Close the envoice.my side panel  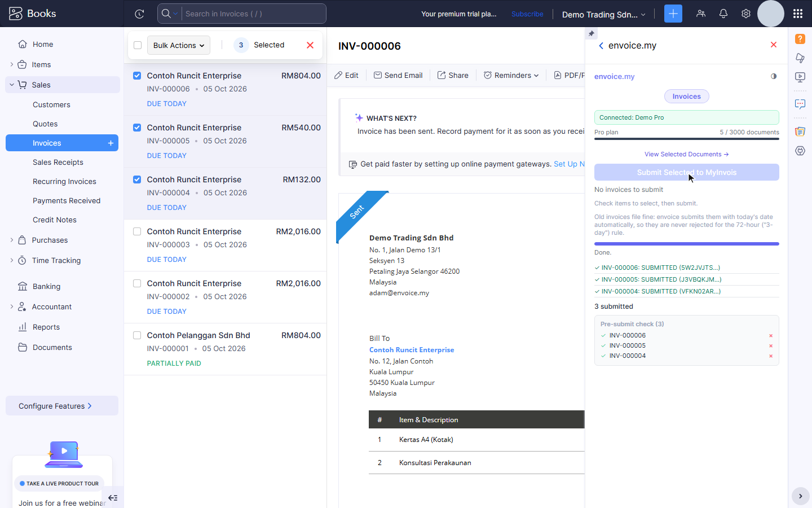774,45
